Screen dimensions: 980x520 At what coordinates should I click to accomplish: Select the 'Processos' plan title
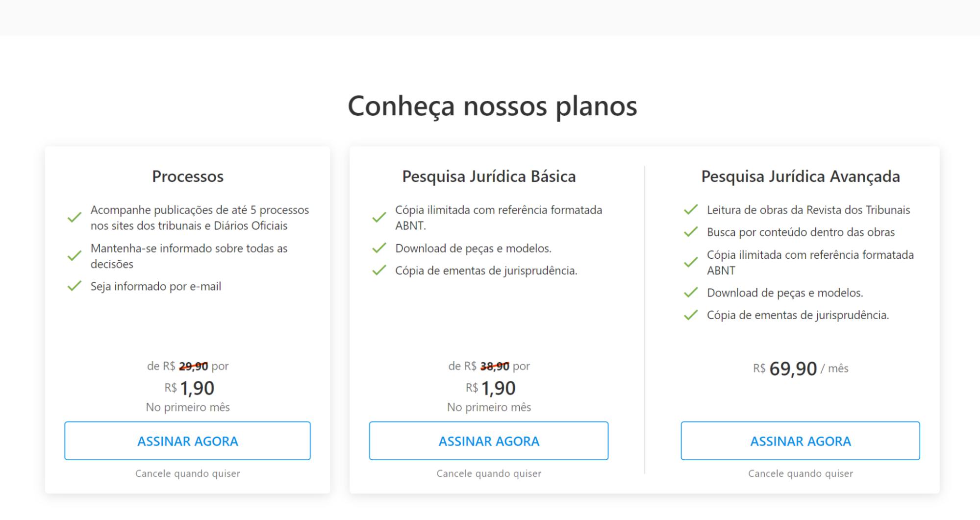point(187,176)
